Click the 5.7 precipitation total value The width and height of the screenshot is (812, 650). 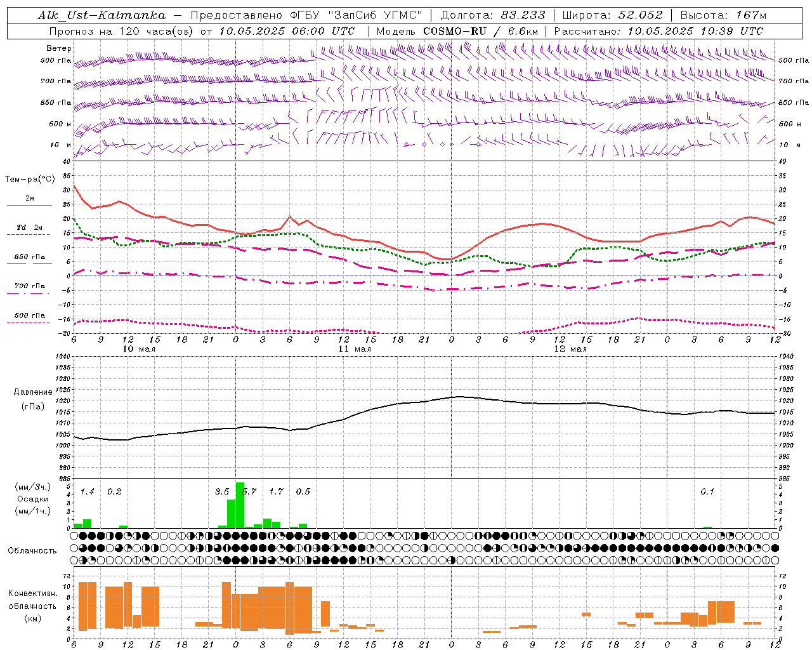pyautogui.click(x=249, y=491)
